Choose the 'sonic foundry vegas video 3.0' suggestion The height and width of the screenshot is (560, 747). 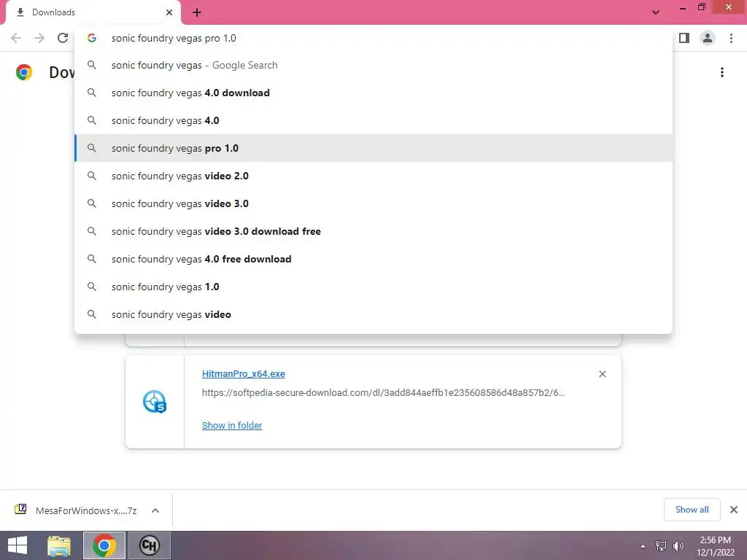point(373,203)
